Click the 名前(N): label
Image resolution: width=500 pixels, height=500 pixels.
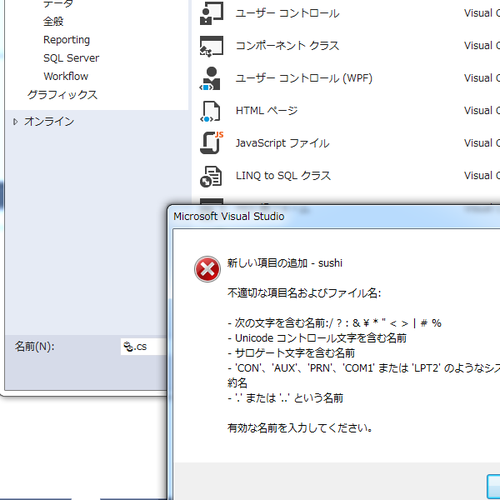34,347
